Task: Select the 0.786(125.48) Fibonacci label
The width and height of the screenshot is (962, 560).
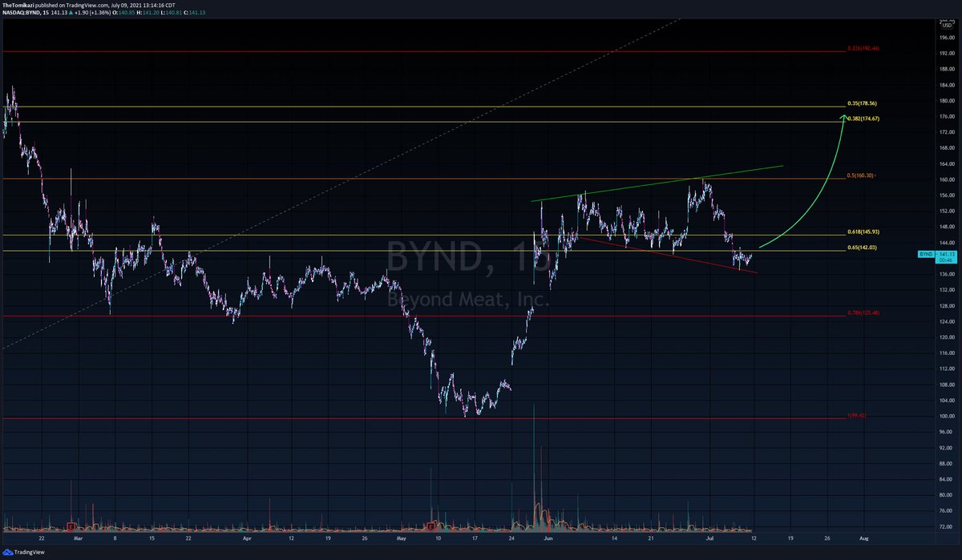Action: pyautogui.click(x=864, y=312)
